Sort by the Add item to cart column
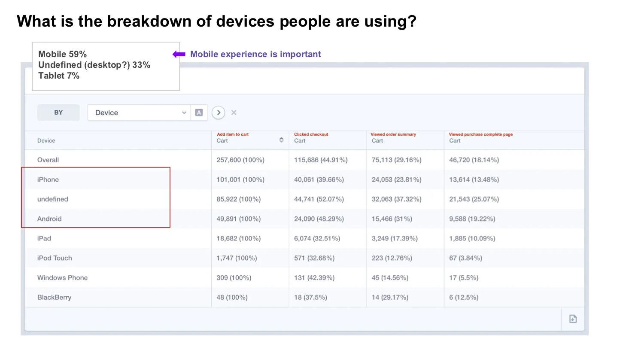 (x=281, y=140)
